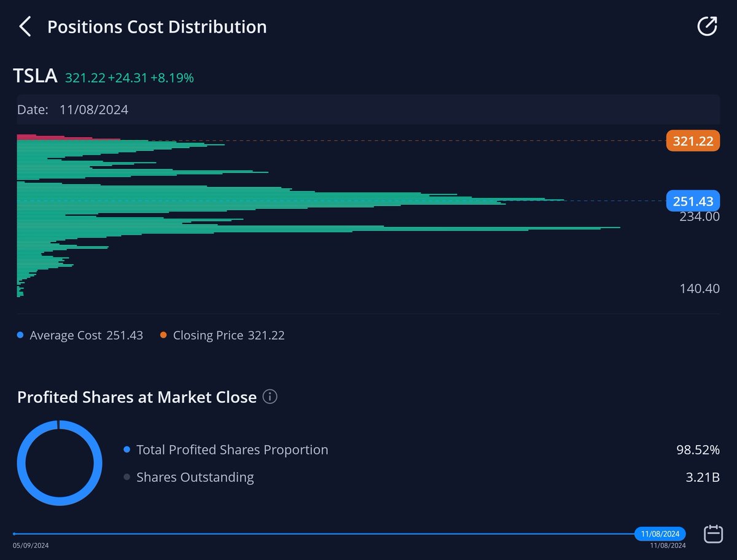The width and height of the screenshot is (737, 560).
Task: Click the Positions Cost Distribution title
Action: point(157,27)
